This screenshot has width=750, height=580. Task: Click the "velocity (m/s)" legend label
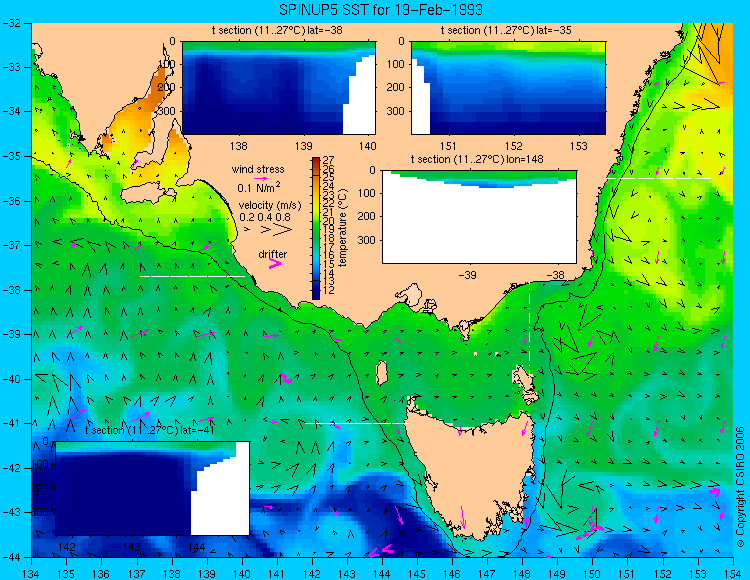click(x=270, y=206)
